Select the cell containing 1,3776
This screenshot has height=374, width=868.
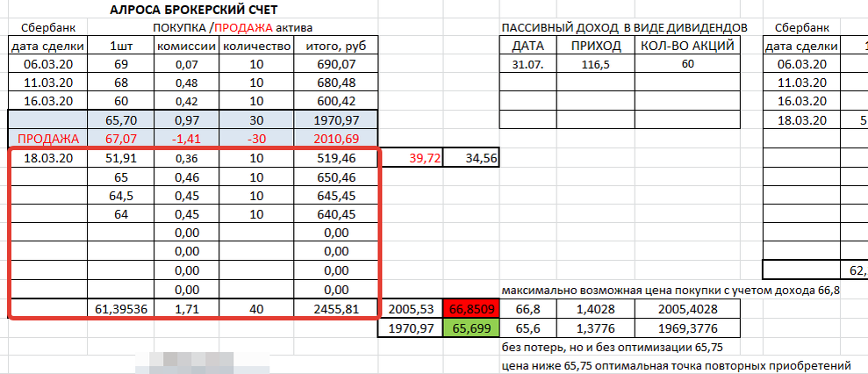coord(596,328)
